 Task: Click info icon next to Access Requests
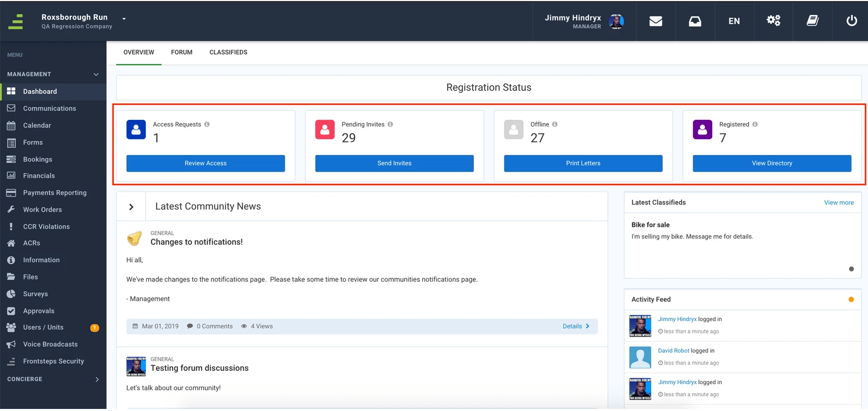pos(207,124)
